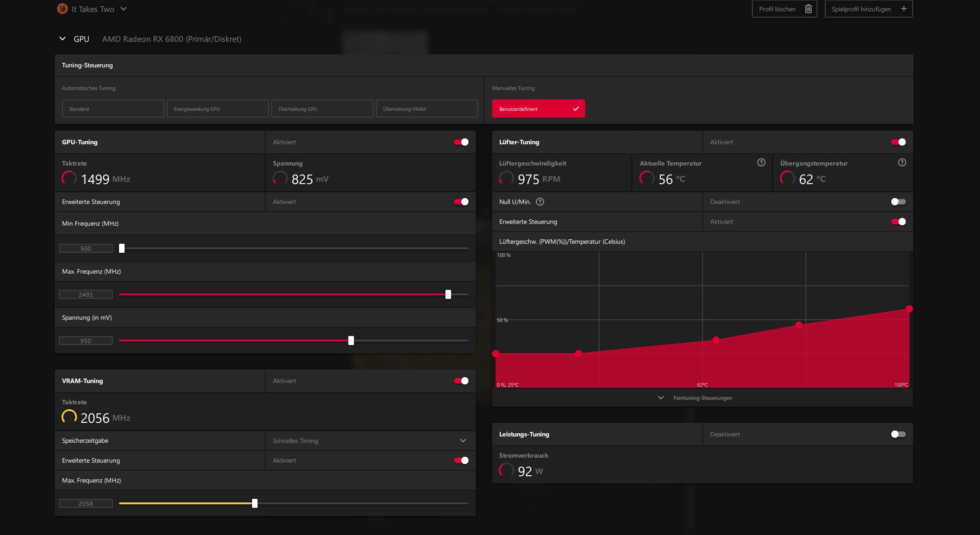980x535 pixels.
Task: Click the Standard tuning button
Action: [113, 109]
